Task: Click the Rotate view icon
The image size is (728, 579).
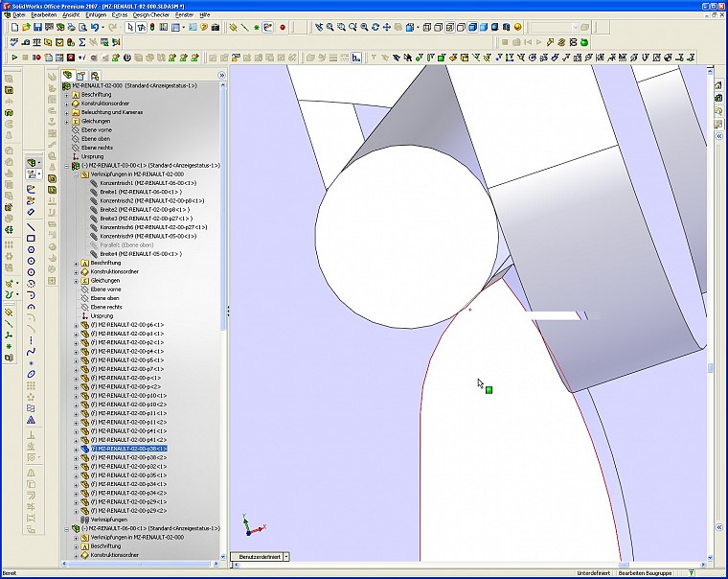Action: [x=375, y=28]
